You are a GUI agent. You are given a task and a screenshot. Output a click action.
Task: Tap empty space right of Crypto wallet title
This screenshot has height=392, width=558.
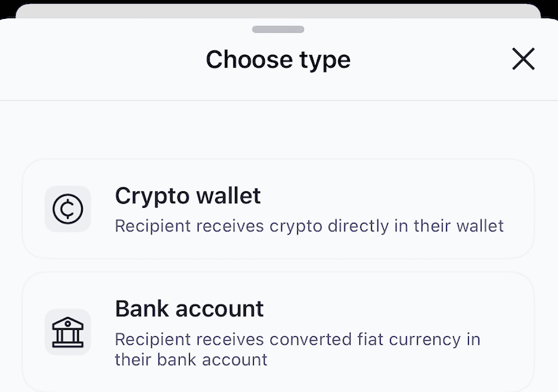(394, 195)
